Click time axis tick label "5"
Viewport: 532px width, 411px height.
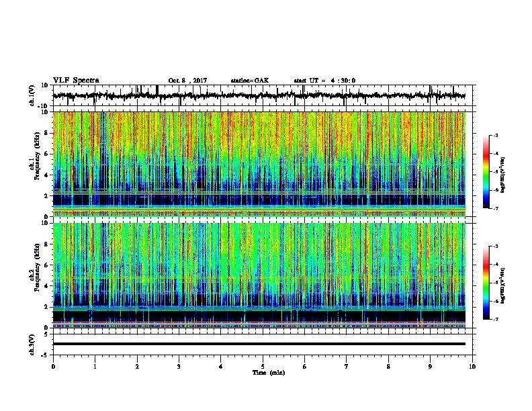[263, 367]
